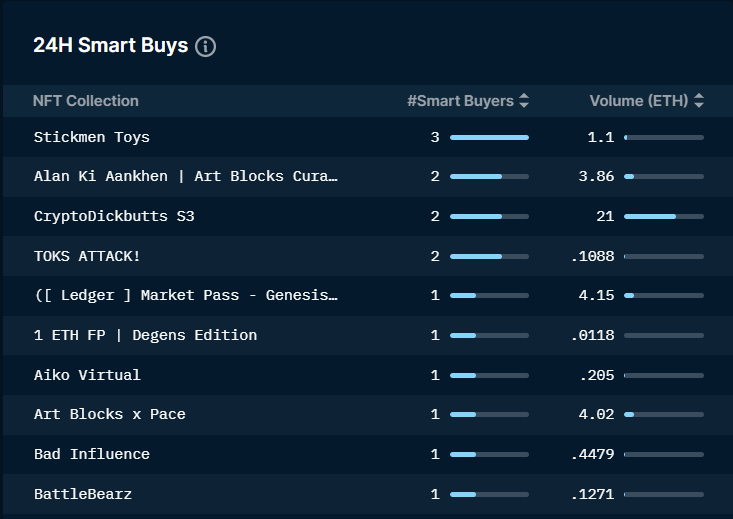Open the Aiko Virtual collection
Viewport: 733px width, 519px height.
(87, 375)
